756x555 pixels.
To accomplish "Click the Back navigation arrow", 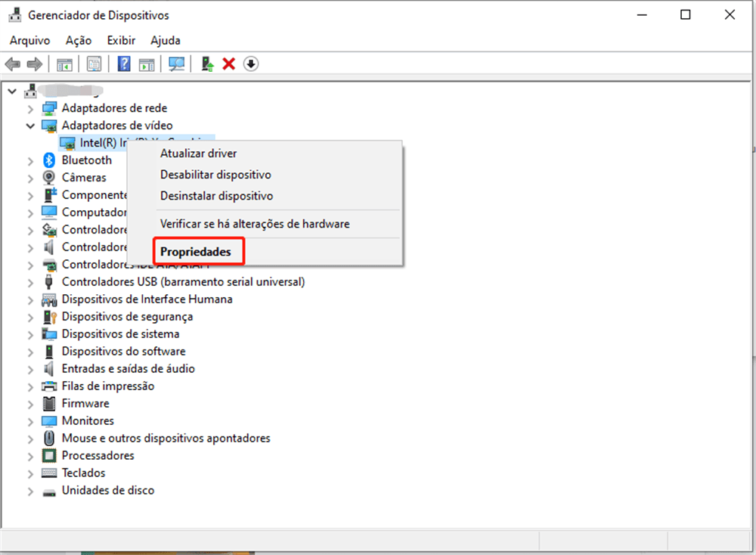I will click(13, 64).
